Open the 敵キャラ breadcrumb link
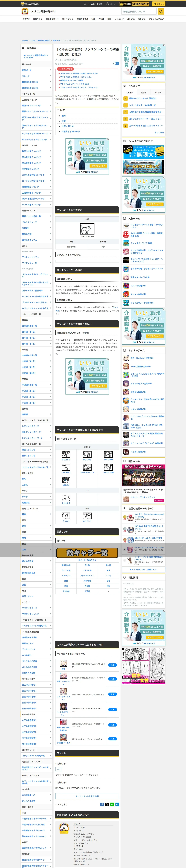 click(56, 41)
